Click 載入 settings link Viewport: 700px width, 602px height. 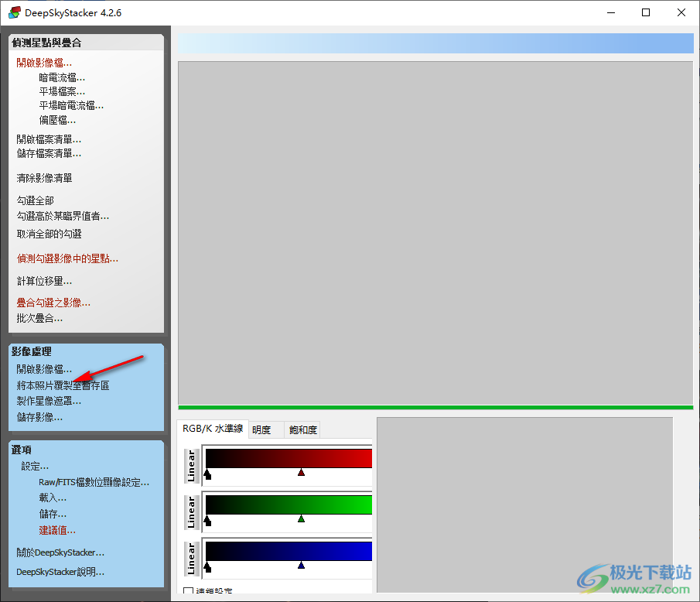[x=53, y=498]
